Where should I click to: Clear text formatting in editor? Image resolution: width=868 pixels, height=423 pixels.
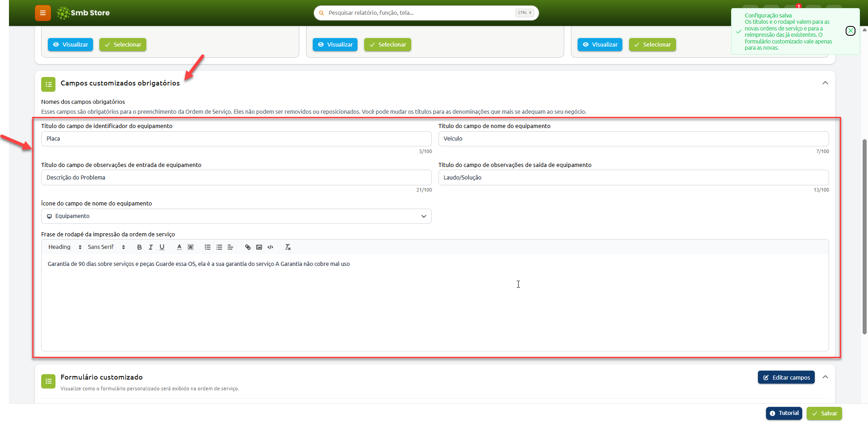(x=288, y=247)
